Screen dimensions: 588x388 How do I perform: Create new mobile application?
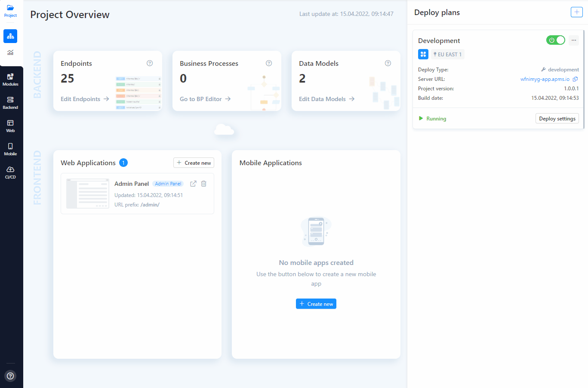point(316,304)
